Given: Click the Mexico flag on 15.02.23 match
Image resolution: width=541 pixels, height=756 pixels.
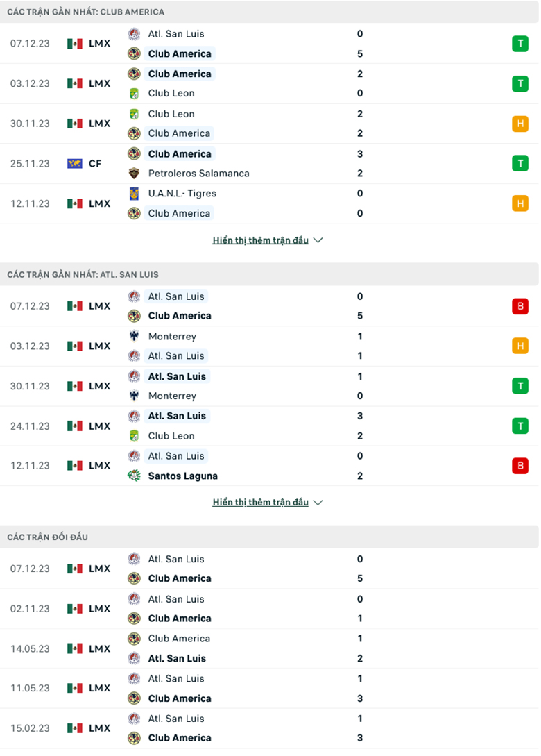Looking at the screenshot, I should (75, 728).
